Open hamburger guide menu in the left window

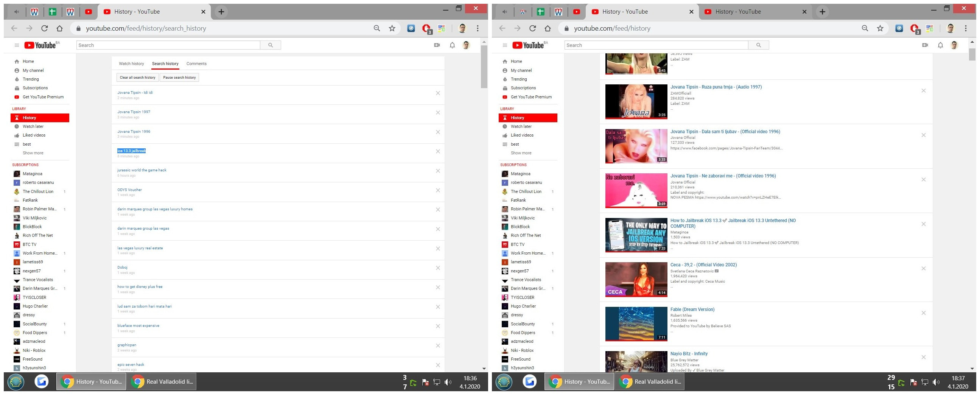coord(17,45)
